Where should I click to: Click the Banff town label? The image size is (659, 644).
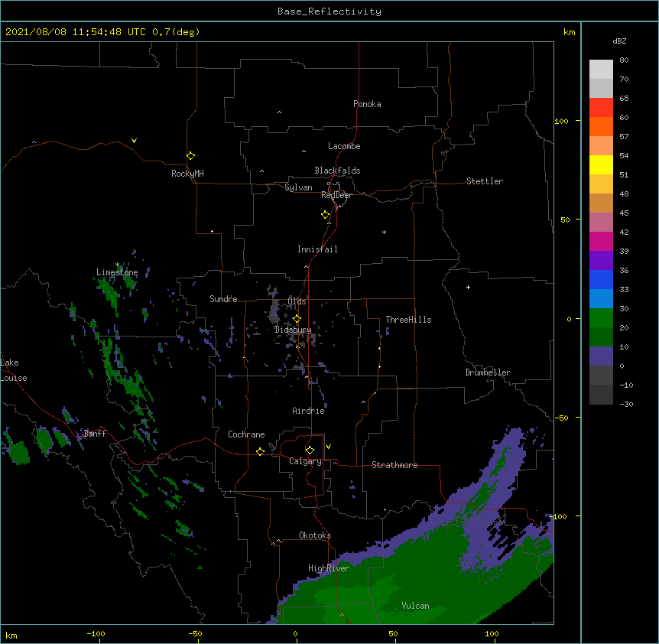point(95,434)
